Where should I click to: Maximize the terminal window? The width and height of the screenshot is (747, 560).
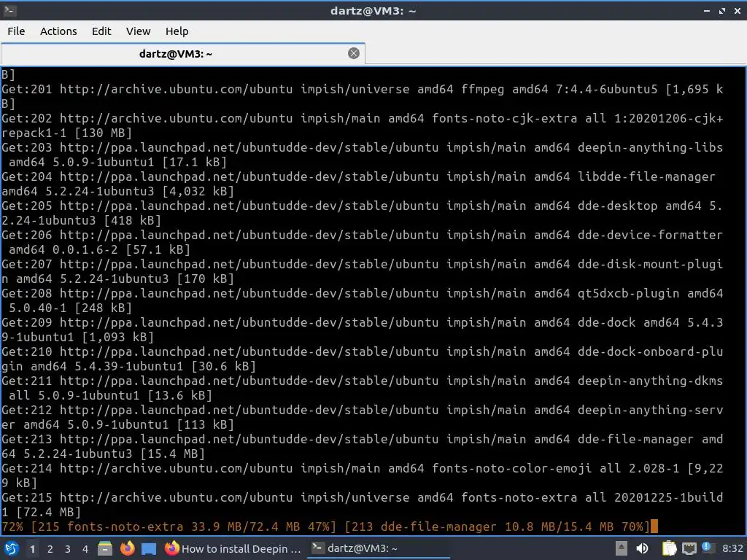click(x=722, y=10)
